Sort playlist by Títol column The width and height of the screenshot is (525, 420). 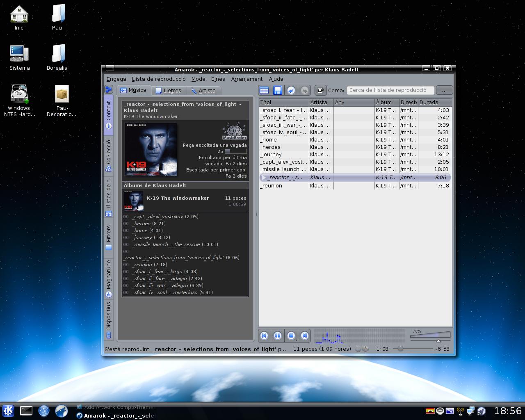pyautogui.click(x=284, y=102)
